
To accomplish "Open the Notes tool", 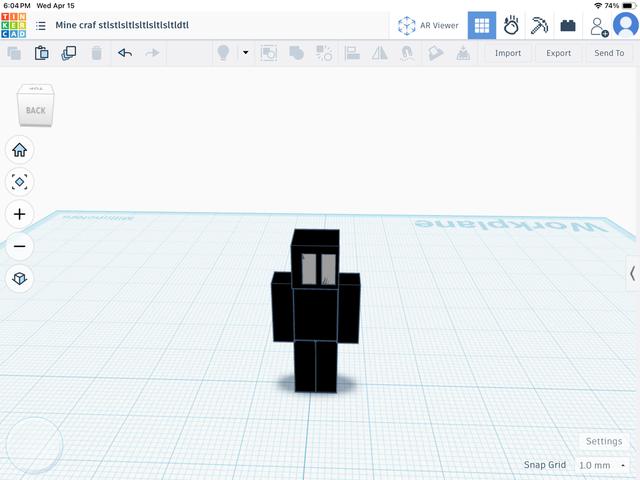I will click(x=435, y=53).
